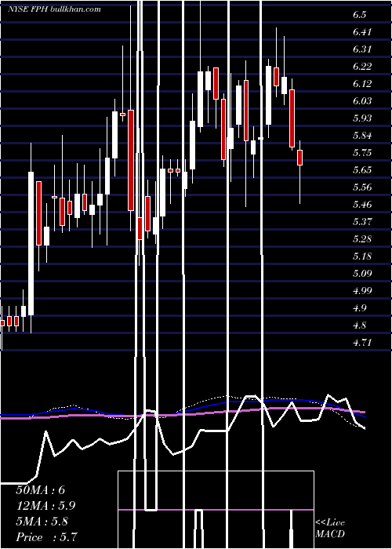
Task: Click the 5.37 price axis label
Action: pos(362,222)
